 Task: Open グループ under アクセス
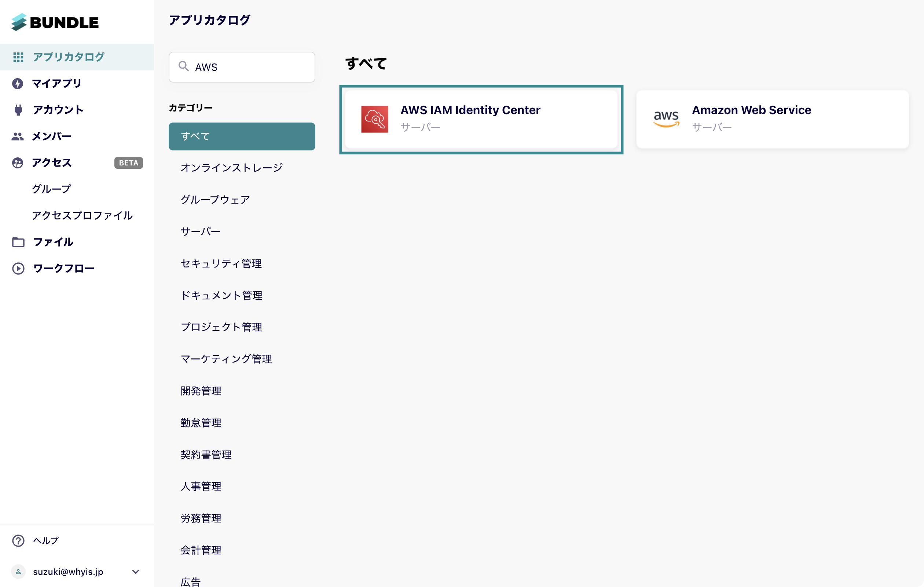[51, 189]
